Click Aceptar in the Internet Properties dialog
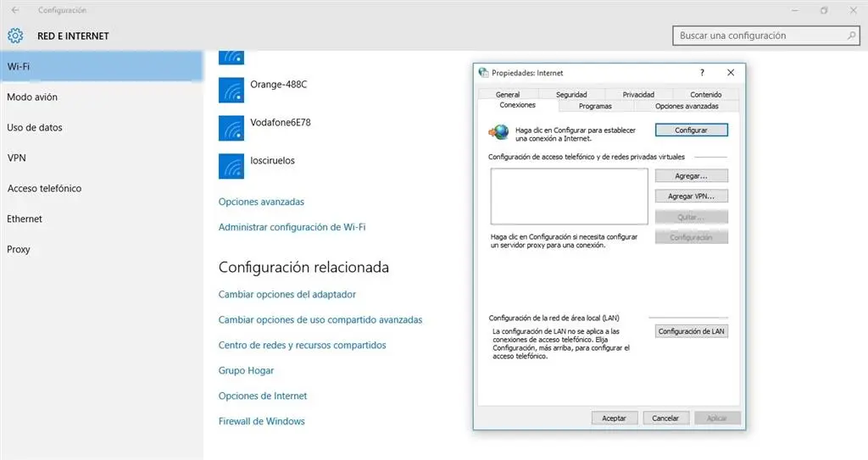Image resolution: width=868 pixels, height=460 pixels. (614, 418)
